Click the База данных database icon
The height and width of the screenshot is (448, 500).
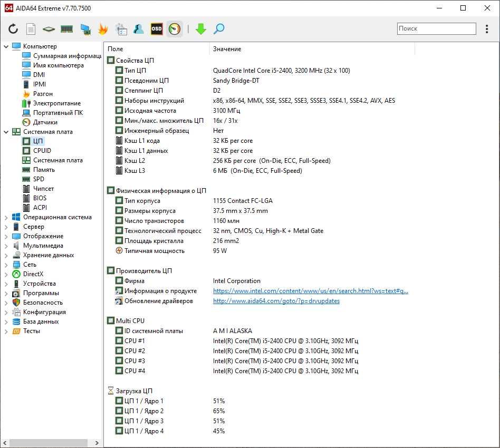[x=16, y=322]
